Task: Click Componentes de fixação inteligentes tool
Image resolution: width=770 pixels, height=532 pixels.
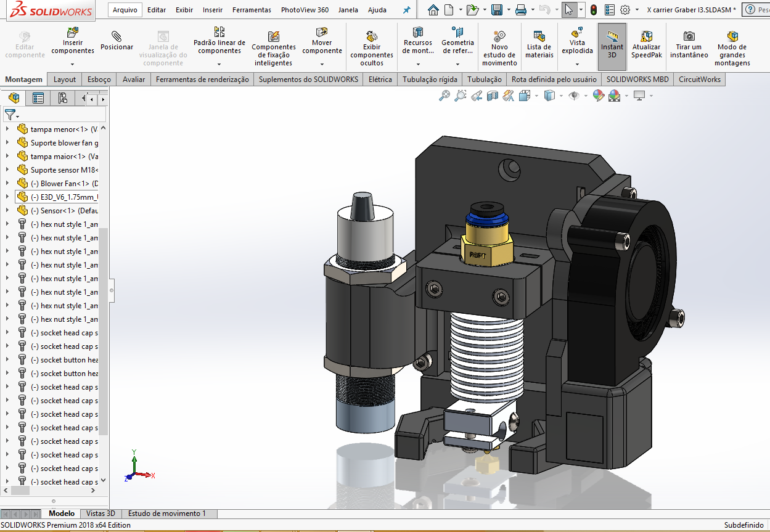Action: point(274,48)
